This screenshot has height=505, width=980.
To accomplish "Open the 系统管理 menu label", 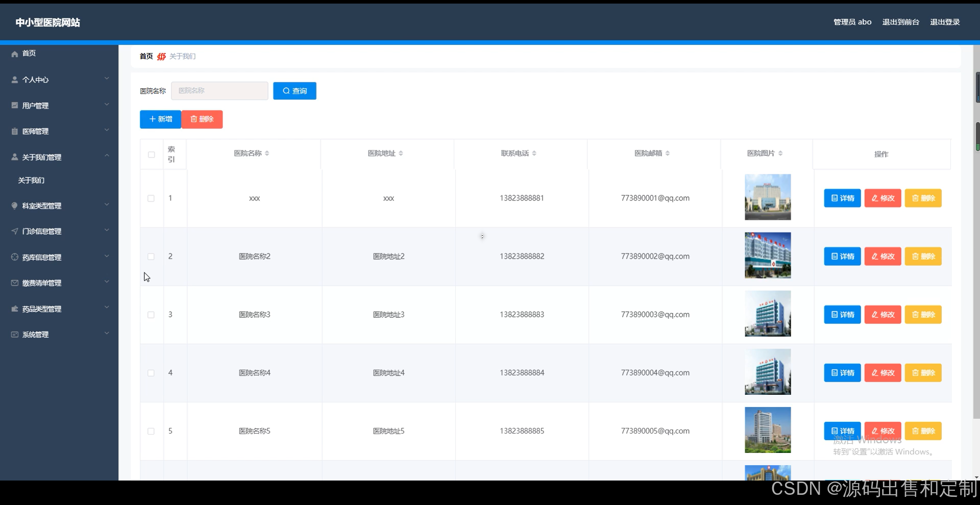I will (35, 335).
